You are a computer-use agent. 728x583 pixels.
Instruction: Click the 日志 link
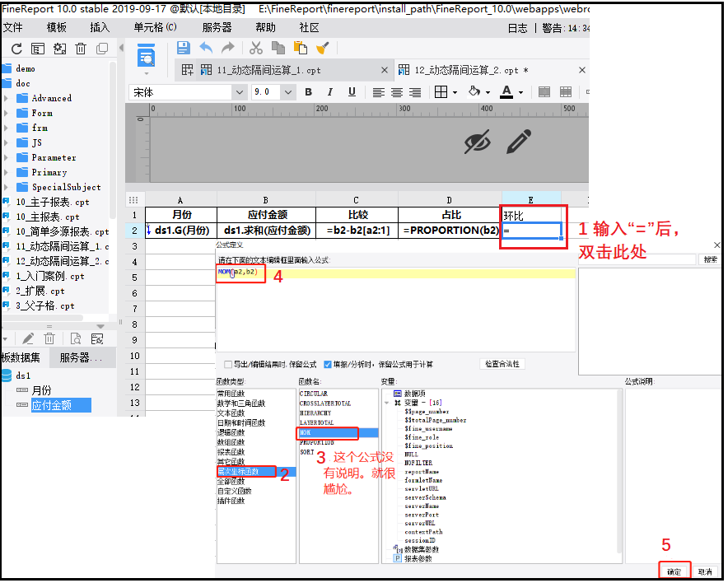point(517,28)
